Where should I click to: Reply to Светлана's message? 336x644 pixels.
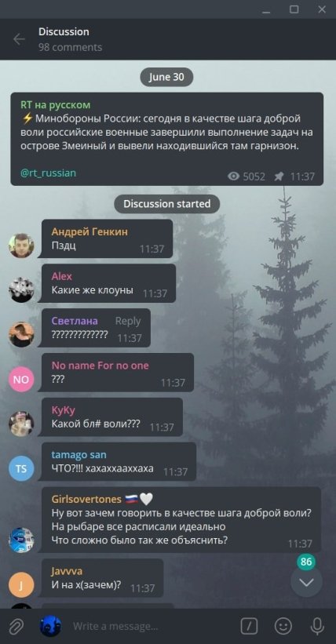click(127, 321)
